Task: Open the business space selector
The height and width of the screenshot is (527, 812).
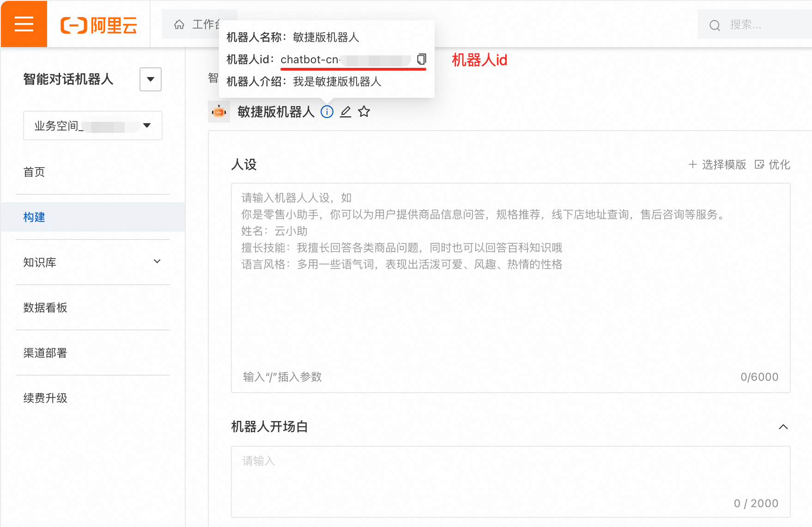Action: tap(93, 126)
